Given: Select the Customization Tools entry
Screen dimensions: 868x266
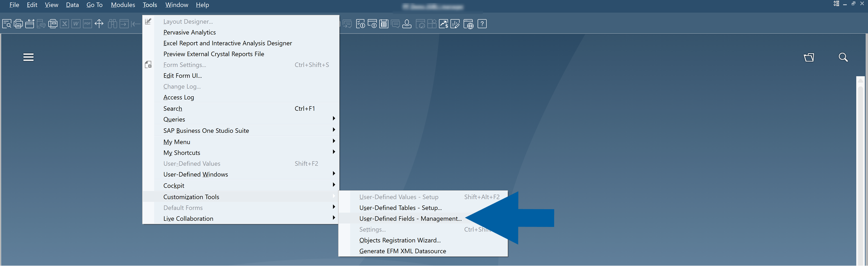Looking at the screenshot, I should 241,197.
